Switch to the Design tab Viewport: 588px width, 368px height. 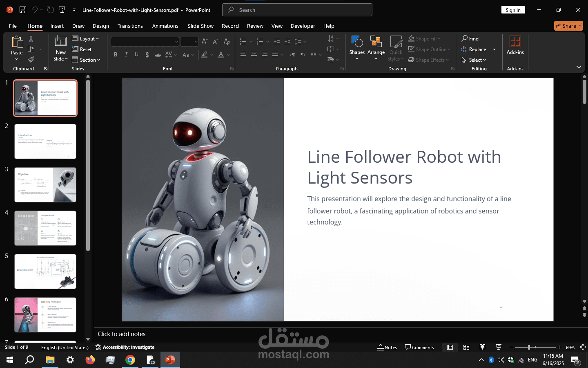click(x=101, y=26)
